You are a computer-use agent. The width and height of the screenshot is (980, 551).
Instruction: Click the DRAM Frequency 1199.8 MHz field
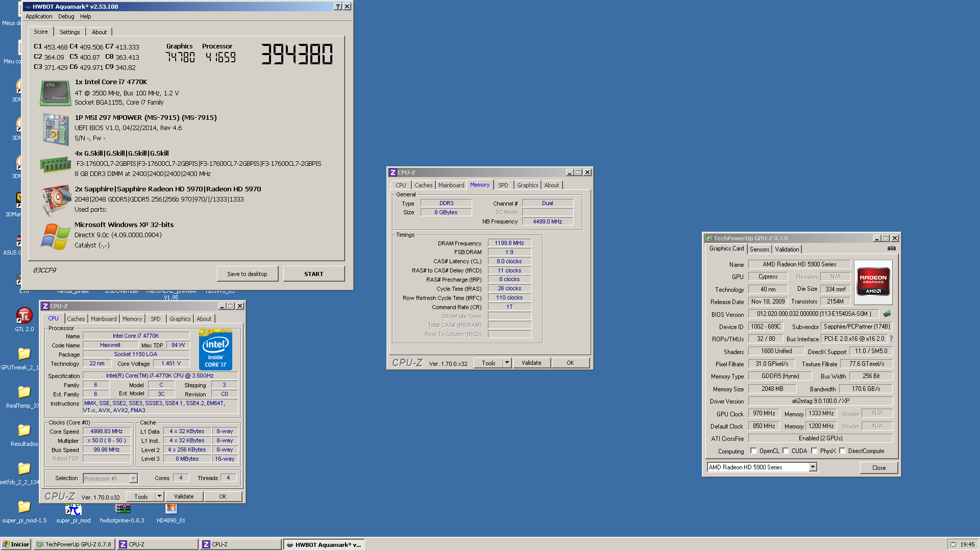click(x=509, y=243)
